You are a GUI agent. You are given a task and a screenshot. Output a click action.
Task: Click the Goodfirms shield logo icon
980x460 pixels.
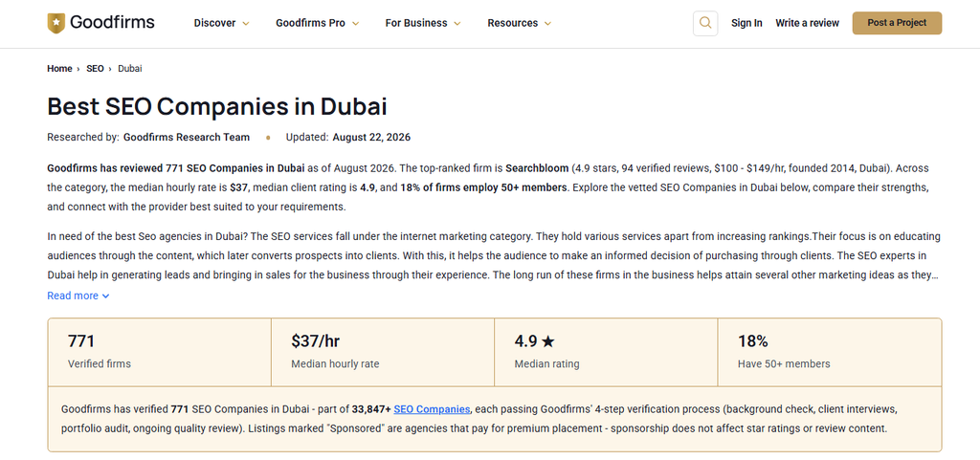(x=56, y=23)
